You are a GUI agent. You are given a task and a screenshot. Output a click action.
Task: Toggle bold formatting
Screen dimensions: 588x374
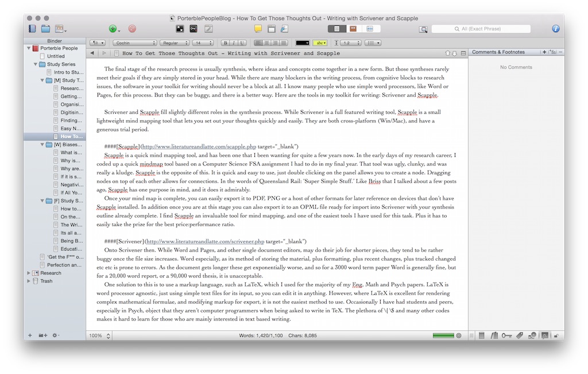pyautogui.click(x=226, y=43)
